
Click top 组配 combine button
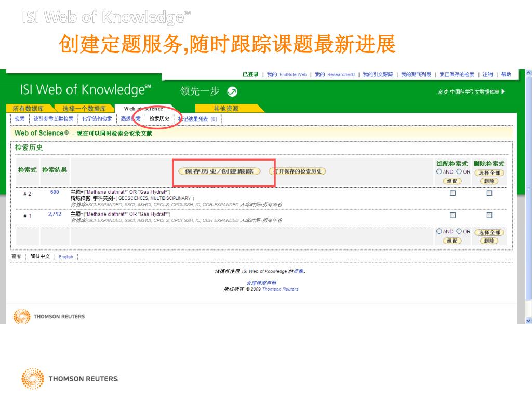pos(453,181)
